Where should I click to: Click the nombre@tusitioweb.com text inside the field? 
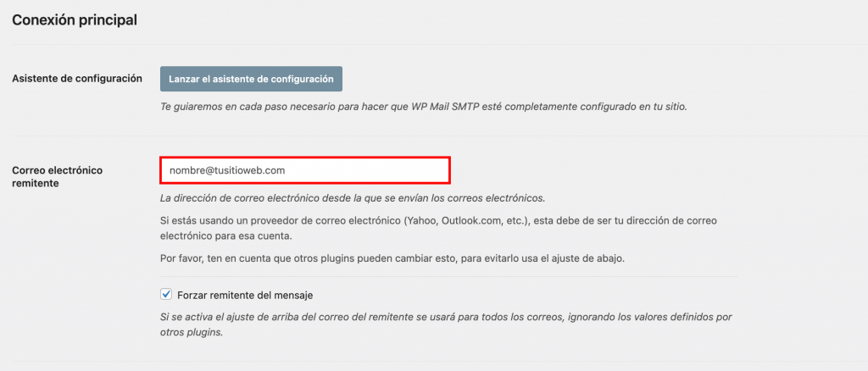(x=227, y=171)
